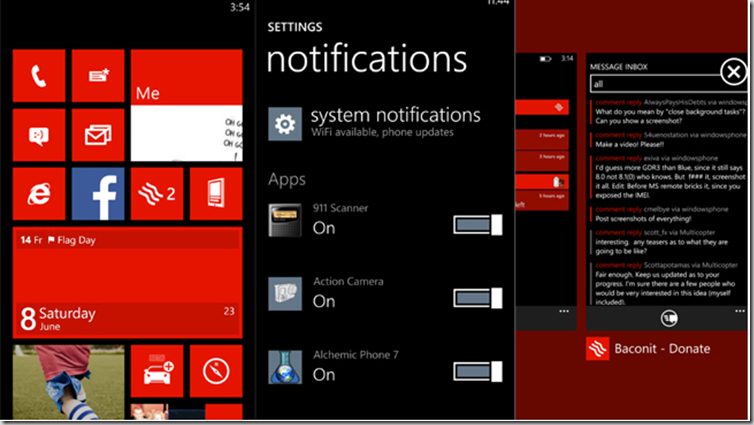Toggle the Alchemic Phone 7 notifications switch
Viewport: 754px width, 425px height.
tap(478, 371)
